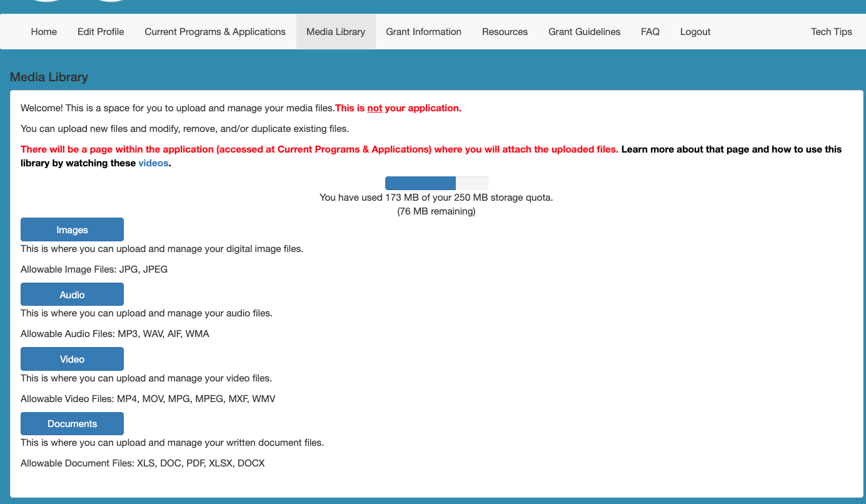Click 'Allowable Audio Files: MP3, WAV, AIF, WMA' text
The height and width of the screenshot is (504, 866).
(115, 334)
